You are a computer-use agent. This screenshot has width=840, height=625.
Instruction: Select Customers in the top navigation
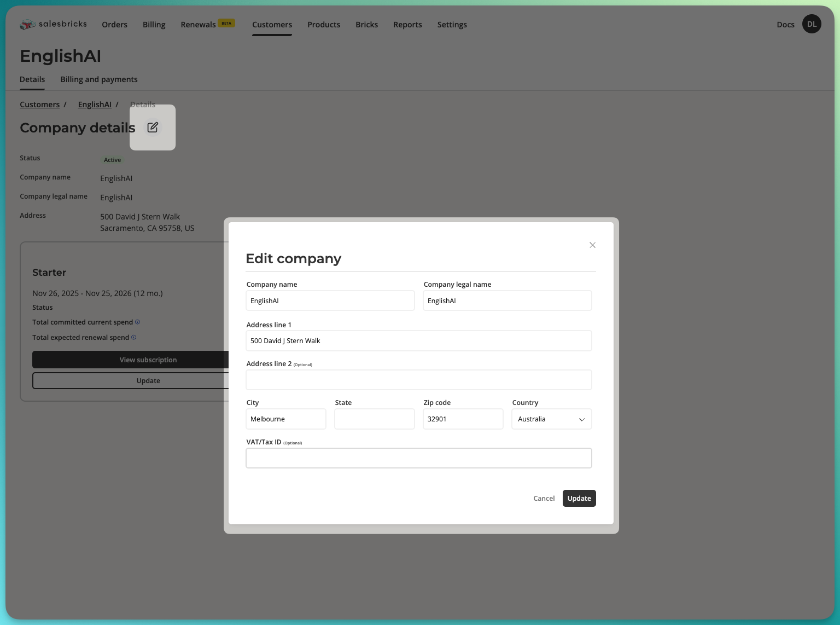coord(272,25)
